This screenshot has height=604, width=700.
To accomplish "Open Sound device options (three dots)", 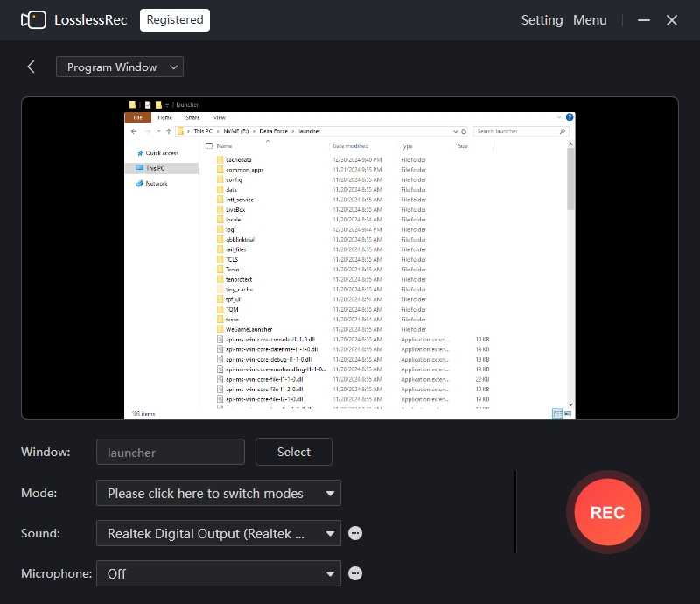I will pos(355,533).
